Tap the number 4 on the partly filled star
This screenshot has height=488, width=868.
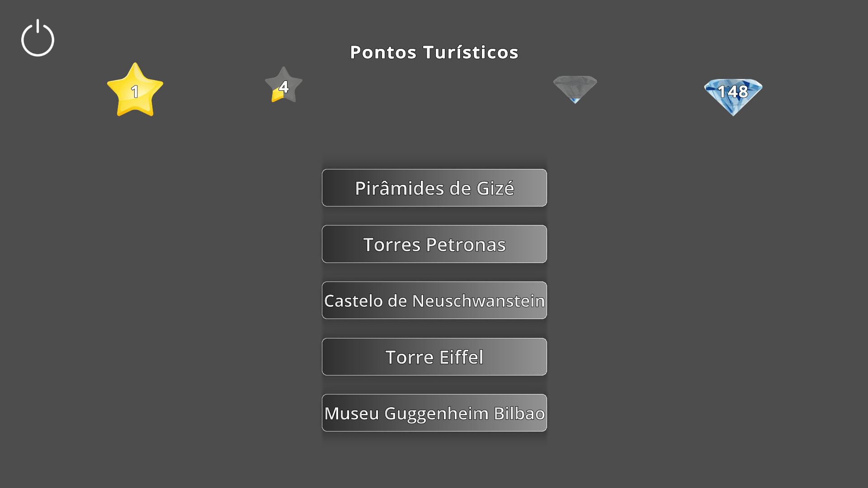(284, 86)
